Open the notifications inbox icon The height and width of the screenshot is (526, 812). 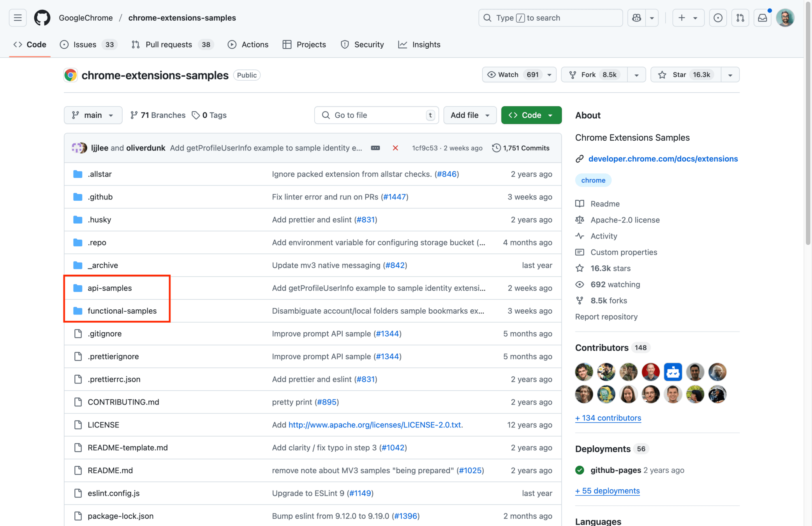pyautogui.click(x=762, y=18)
